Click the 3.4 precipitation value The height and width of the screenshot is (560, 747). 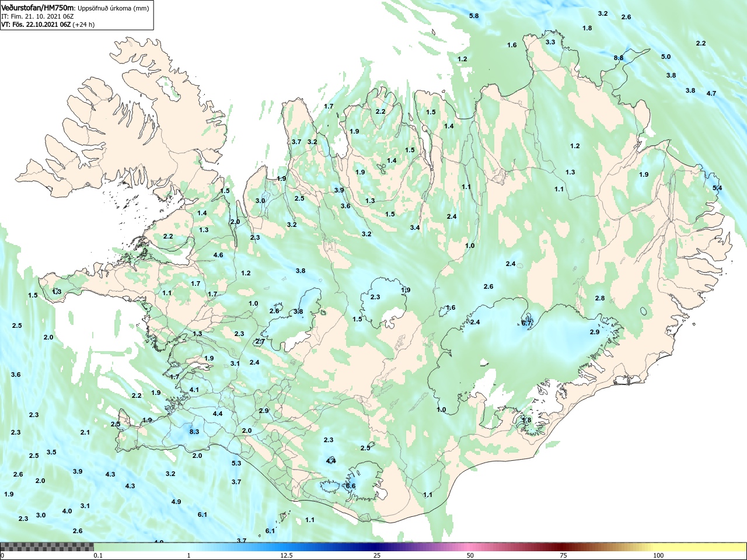(x=415, y=228)
